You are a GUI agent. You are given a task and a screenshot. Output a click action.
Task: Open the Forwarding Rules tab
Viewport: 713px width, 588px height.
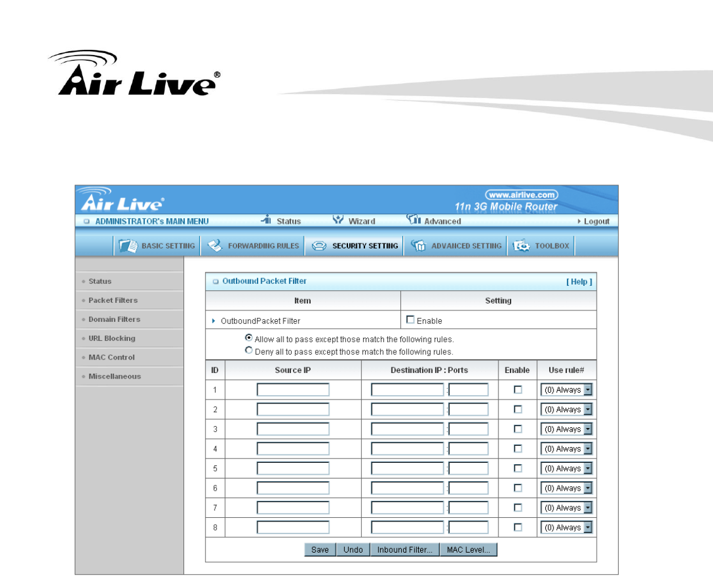[x=252, y=246]
